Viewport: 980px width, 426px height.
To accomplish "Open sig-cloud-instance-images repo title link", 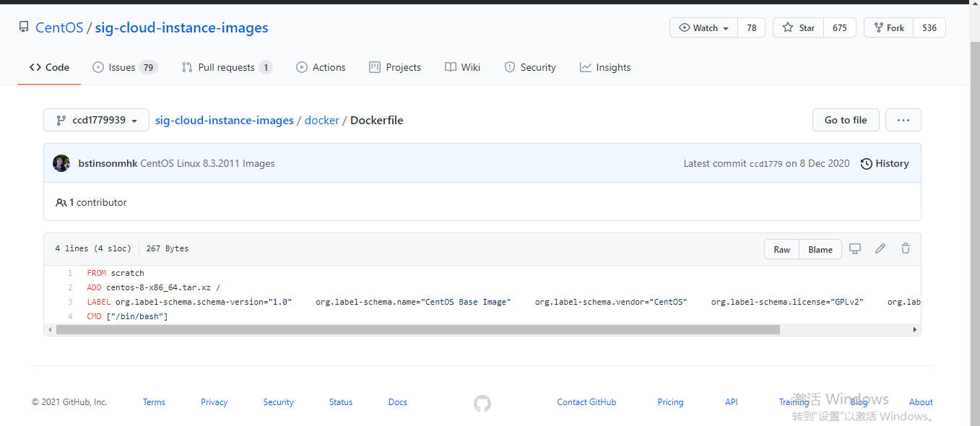I will pyautogui.click(x=181, y=27).
